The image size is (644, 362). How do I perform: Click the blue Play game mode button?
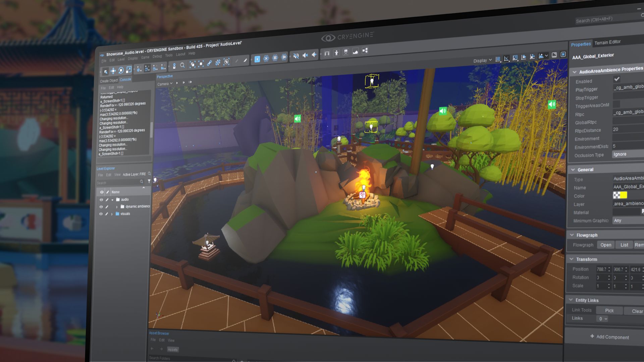(257, 59)
